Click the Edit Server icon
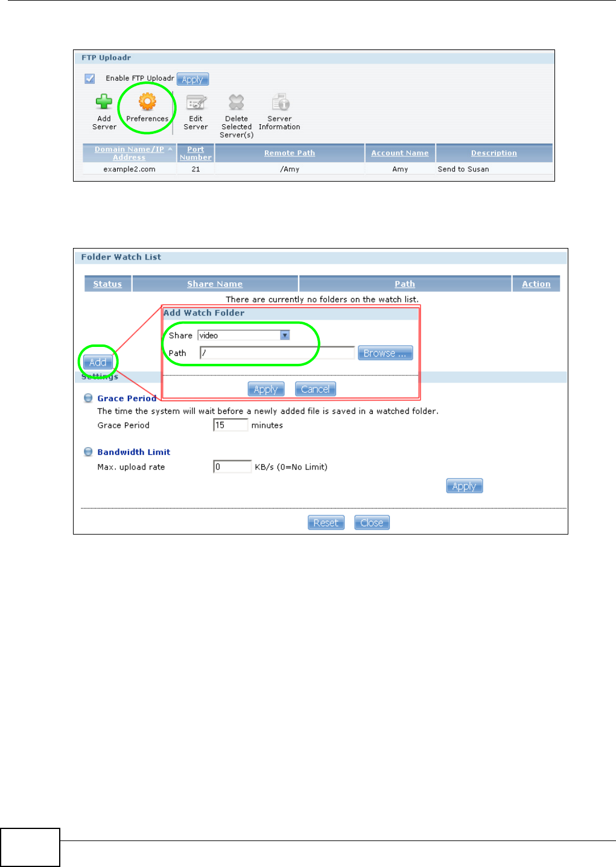 196,102
